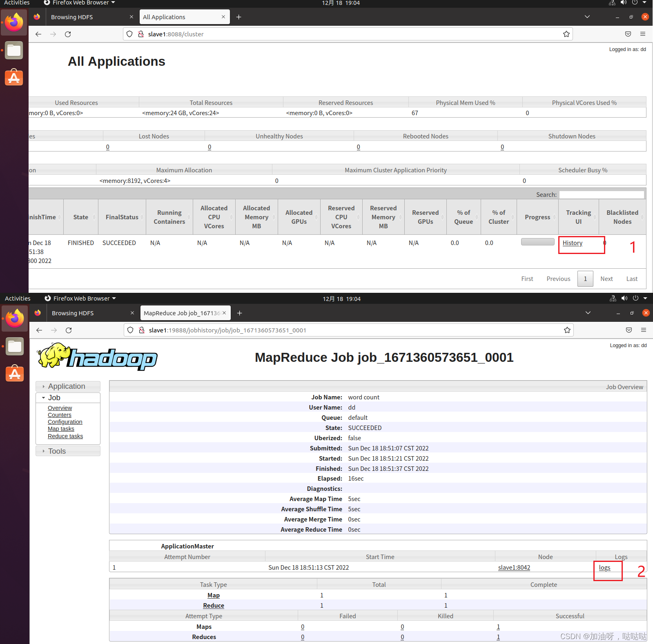The height and width of the screenshot is (644, 653).
Task: Open Map tasks link in sidebar
Action: click(x=61, y=429)
